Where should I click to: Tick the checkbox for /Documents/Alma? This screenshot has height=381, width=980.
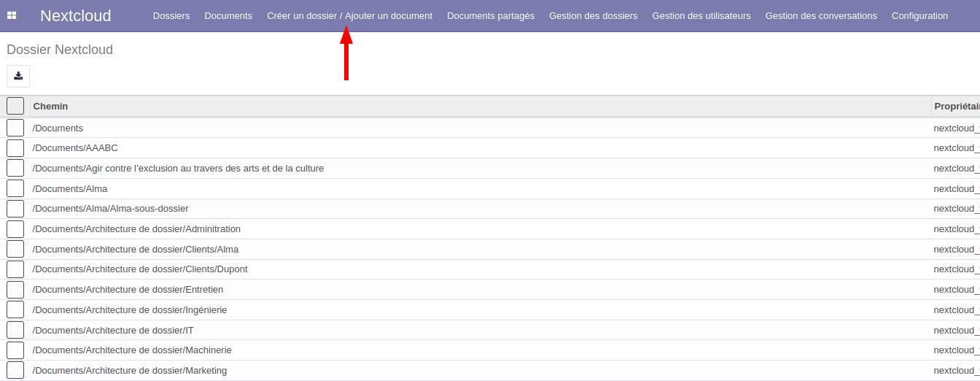(15, 188)
